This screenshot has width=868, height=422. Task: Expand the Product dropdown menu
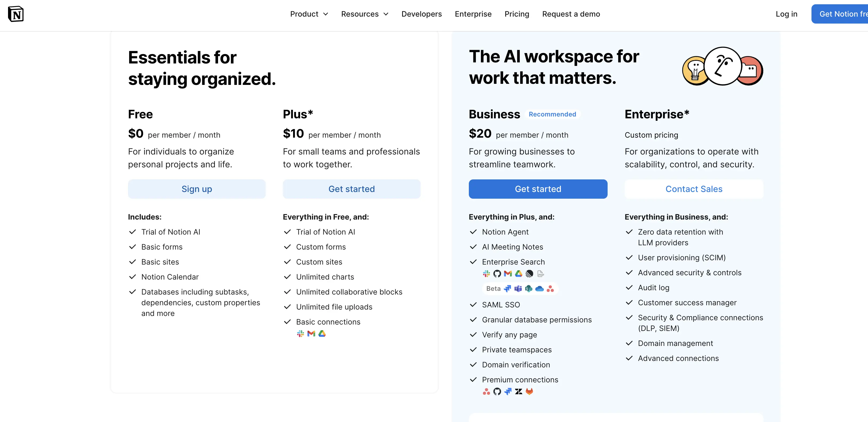(x=309, y=14)
